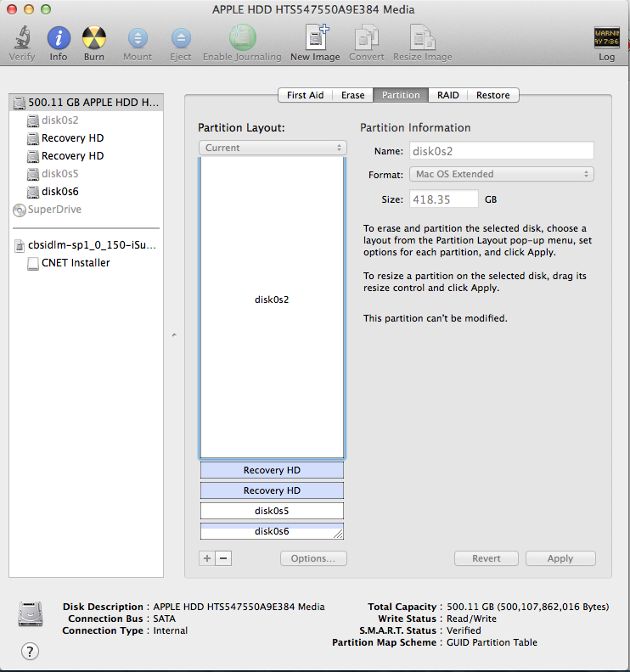This screenshot has height=672, width=630.
Task: Click the Options... button
Action: [313, 558]
